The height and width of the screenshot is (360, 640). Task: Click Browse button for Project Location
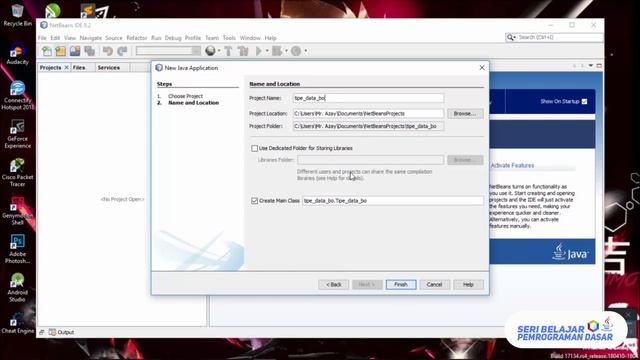coord(465,113)
